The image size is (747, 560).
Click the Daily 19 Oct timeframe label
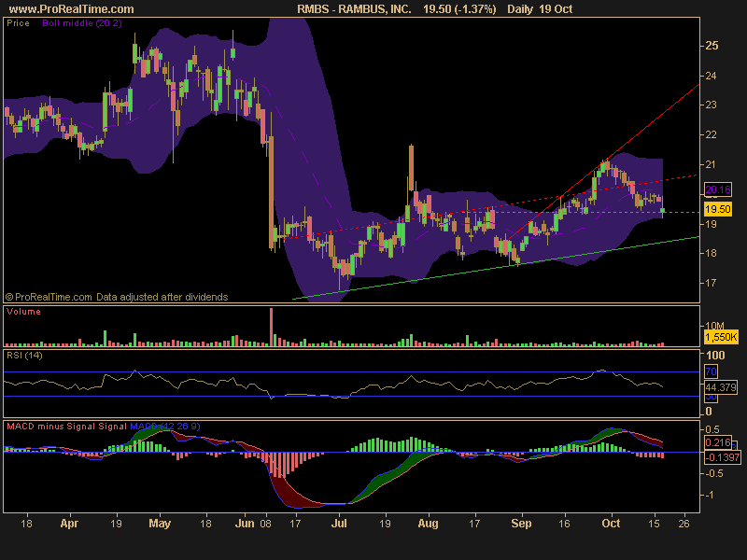click(540, 9)
